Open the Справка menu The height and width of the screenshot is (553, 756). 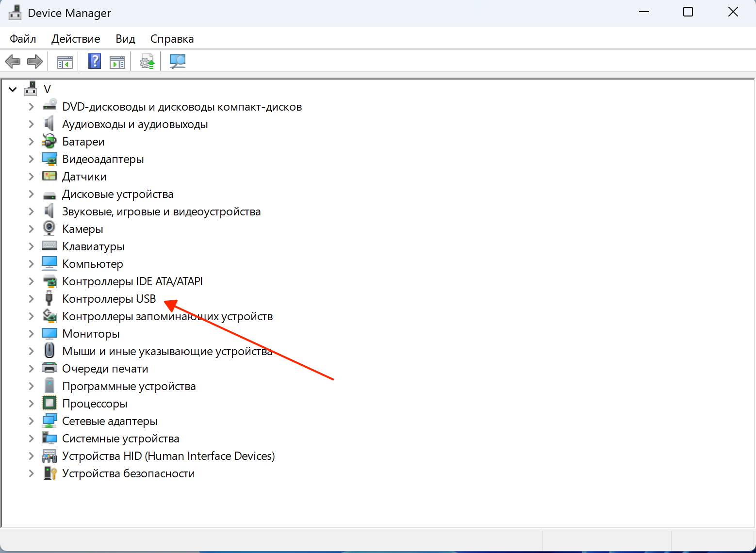point(172,39)
